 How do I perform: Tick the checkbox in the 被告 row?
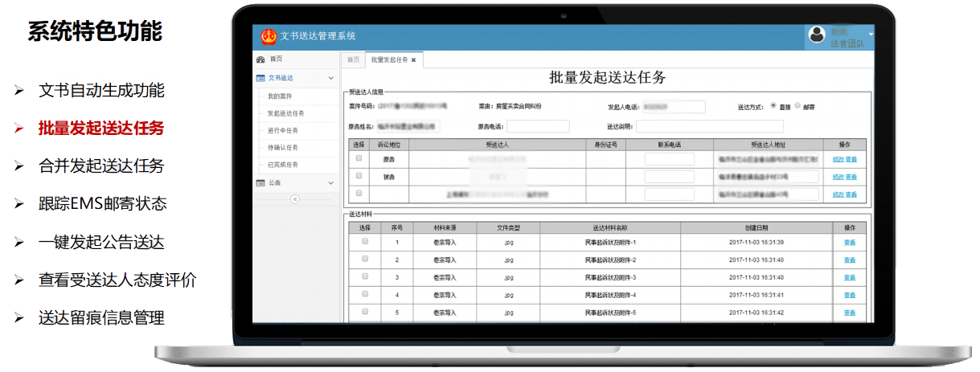(359, 175)
